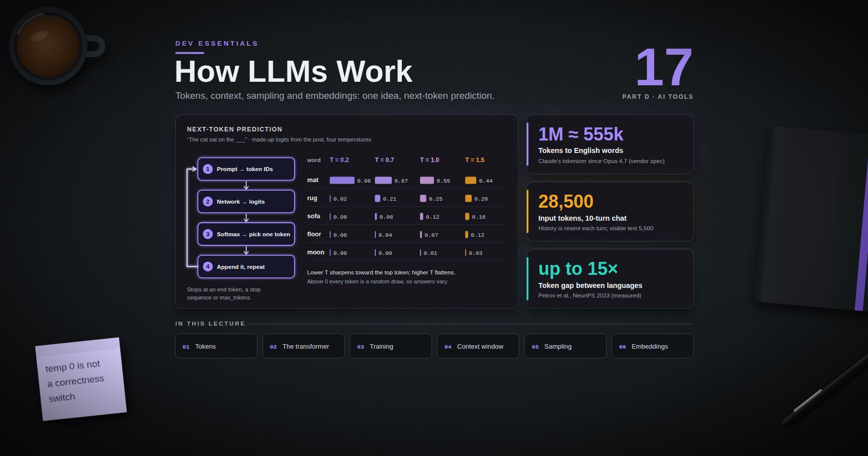868x456 pixels.
Task: Click the "T = 1.0" column header
Action: click(x=429, y=160)
